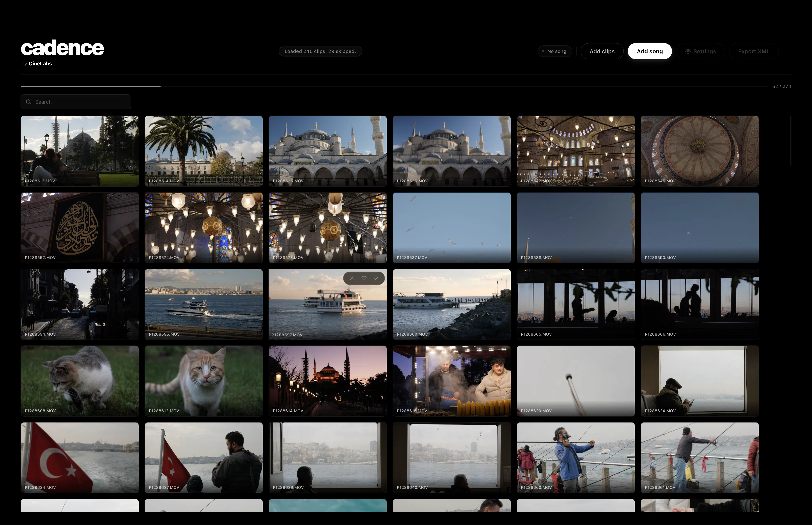Click the Add clips button
The height and width of the screenshot is (525, 812).
tap(602, 52)
